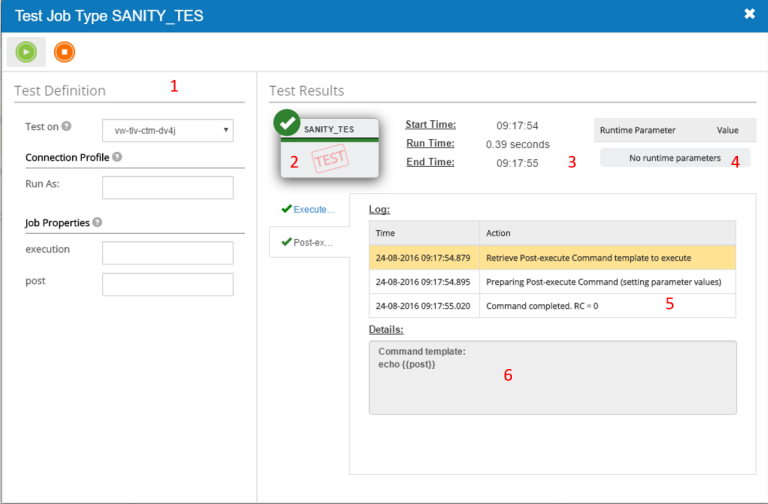The height and width of the screenshot is (504, 768).
Task: Stop the test with the orange stop button
Action: 64,52
